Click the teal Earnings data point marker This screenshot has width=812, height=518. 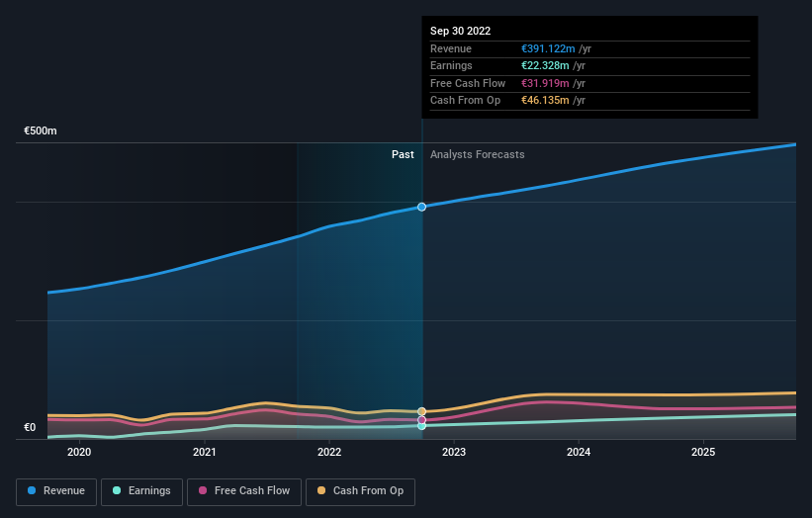tap(422, 426)
